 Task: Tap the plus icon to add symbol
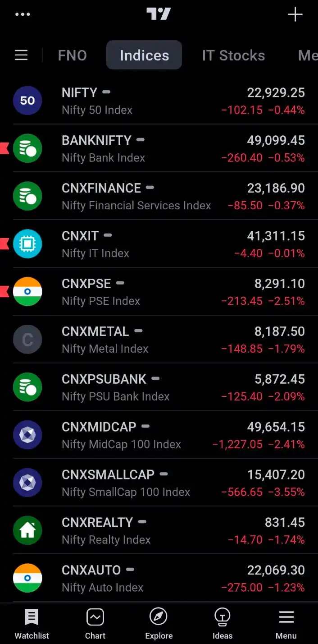pos(295,14)
